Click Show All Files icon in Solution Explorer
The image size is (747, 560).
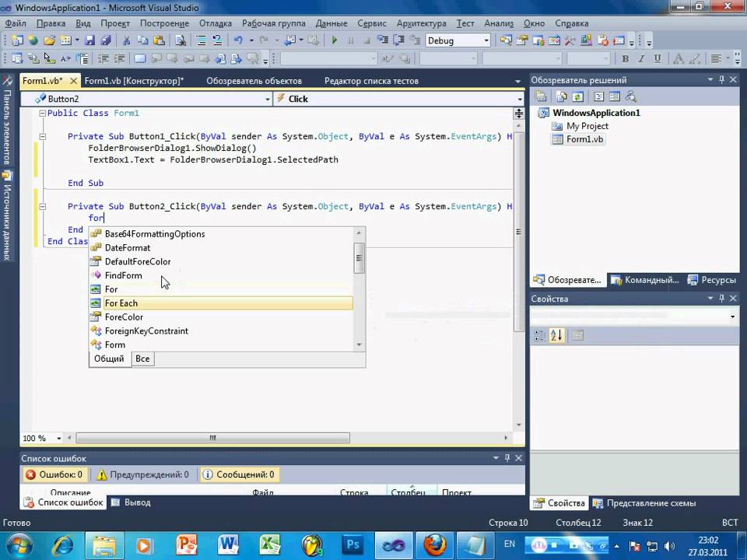tap(561, 96)
